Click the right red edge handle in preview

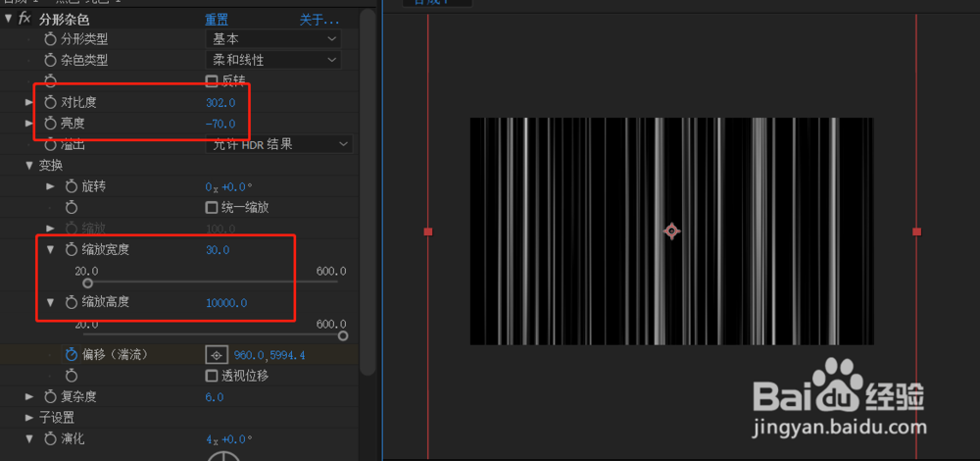coord(917,231)
